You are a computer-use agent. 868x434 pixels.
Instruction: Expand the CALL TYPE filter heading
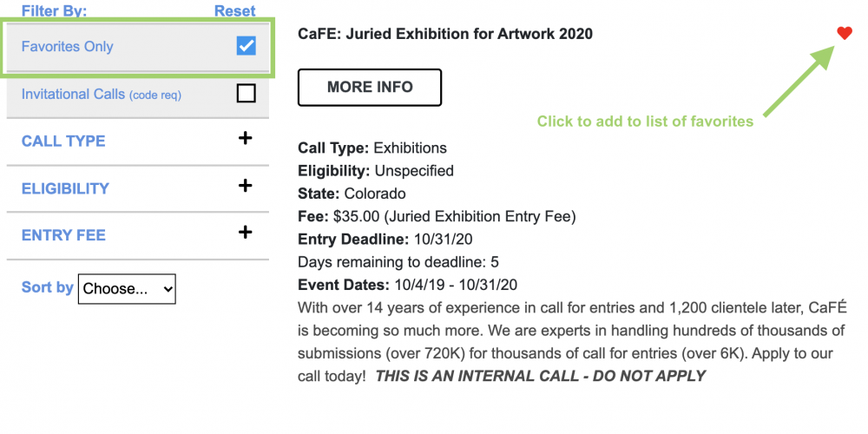tap(63, 141)
